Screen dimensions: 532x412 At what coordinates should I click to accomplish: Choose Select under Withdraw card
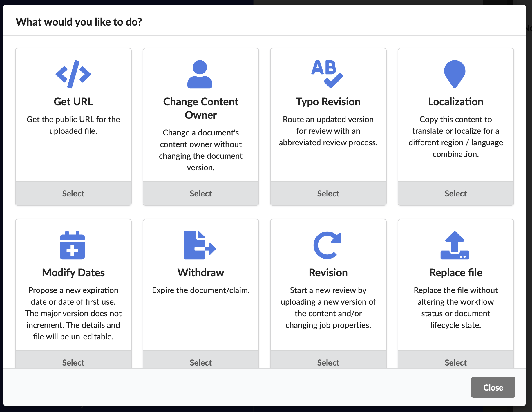(x=201, y=360)
